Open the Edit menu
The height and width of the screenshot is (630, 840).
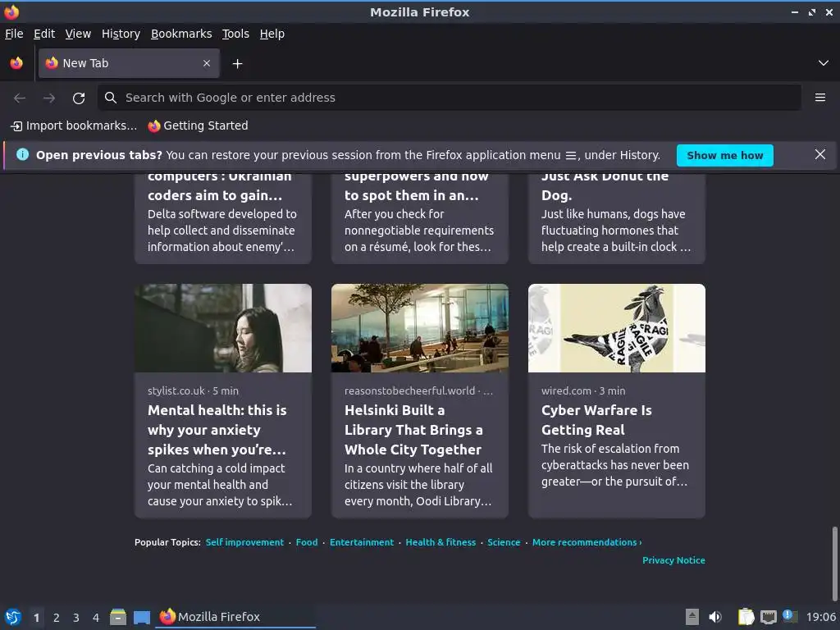tap(44, 34)
